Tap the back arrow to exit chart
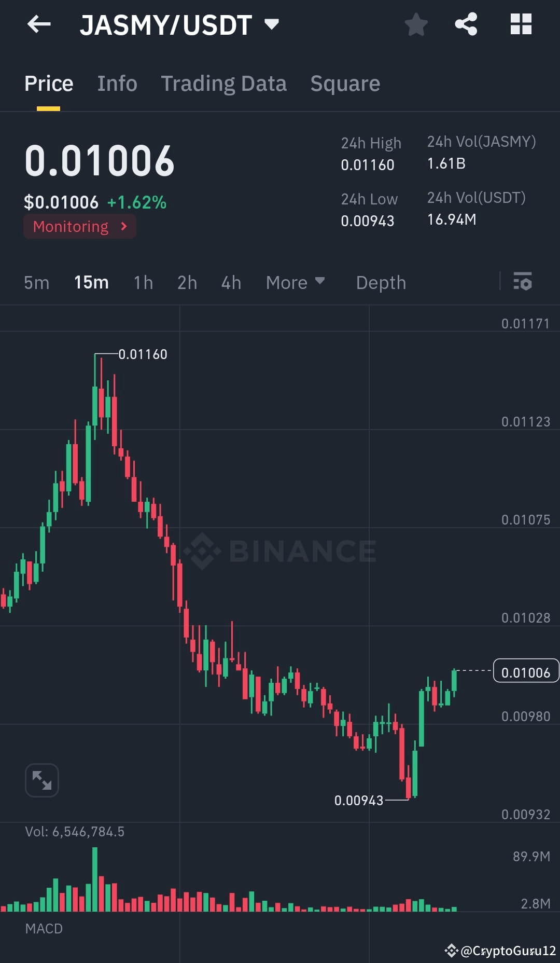This screenshot has height=963, width=560. click(x=39, y=24)
